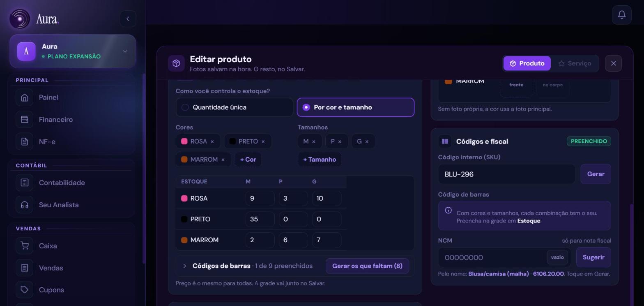This screenshot has width=644, height=306.
Task: Select Quantidade única stock option
Action: pos(235,107)
